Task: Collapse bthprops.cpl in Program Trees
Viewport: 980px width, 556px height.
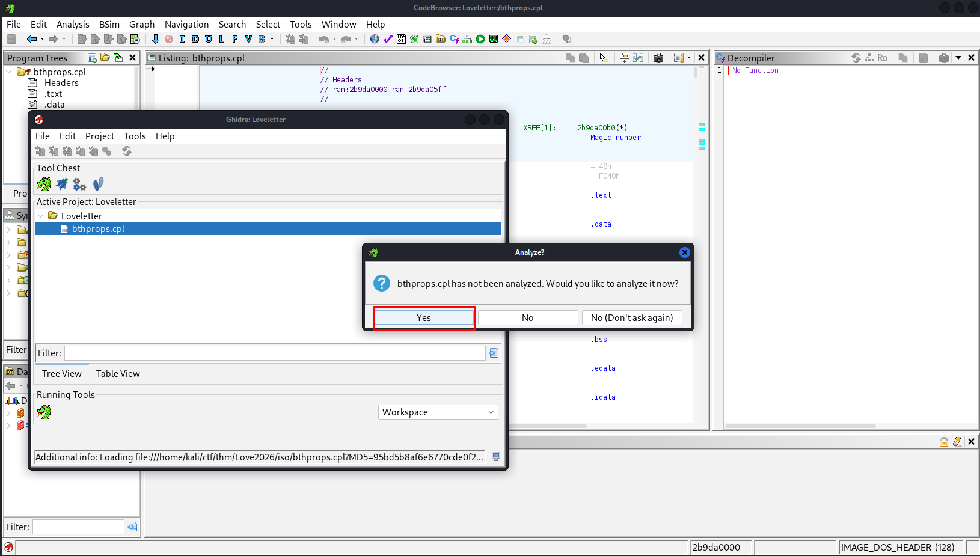Action: tap(9, 72)
